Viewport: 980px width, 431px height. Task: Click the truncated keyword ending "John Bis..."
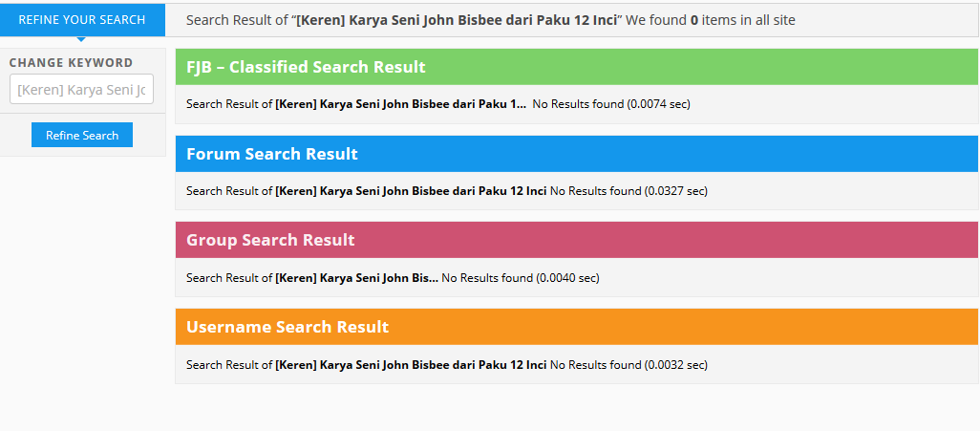pyautogui.click(x=357, y=278)
